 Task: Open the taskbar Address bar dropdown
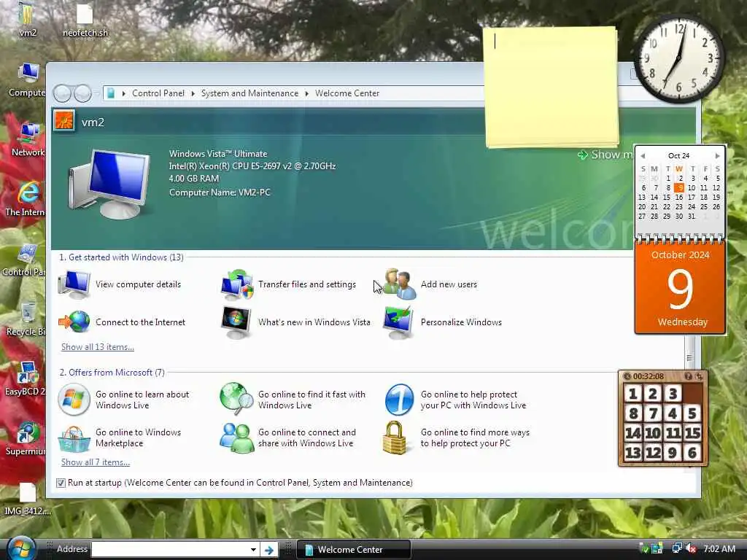[x=253, y=550]
